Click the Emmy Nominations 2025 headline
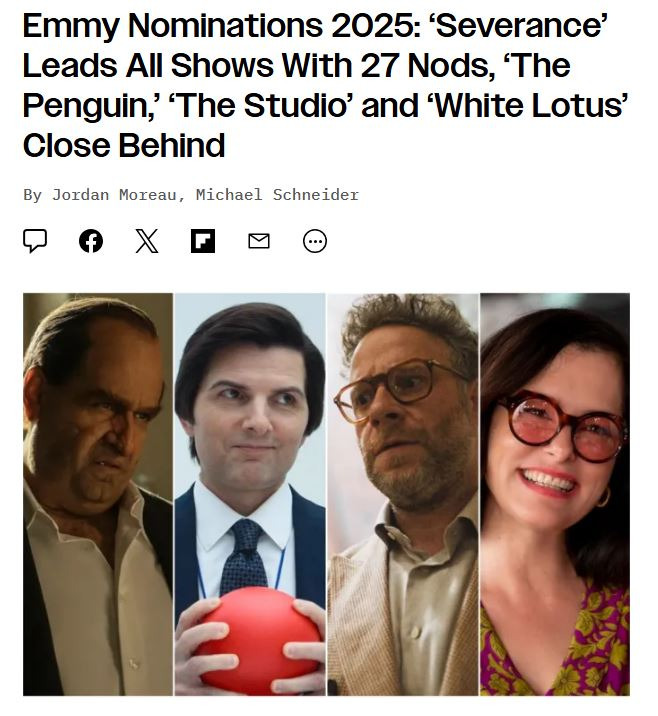 [326, 85]
